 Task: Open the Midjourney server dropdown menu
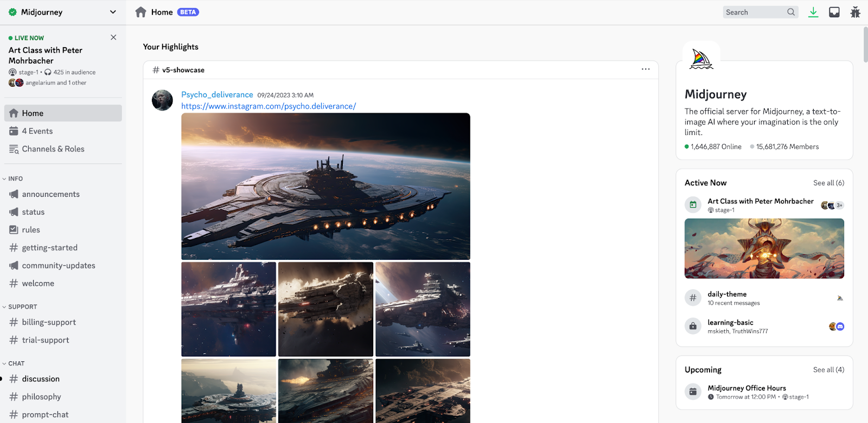pos(113,12)
